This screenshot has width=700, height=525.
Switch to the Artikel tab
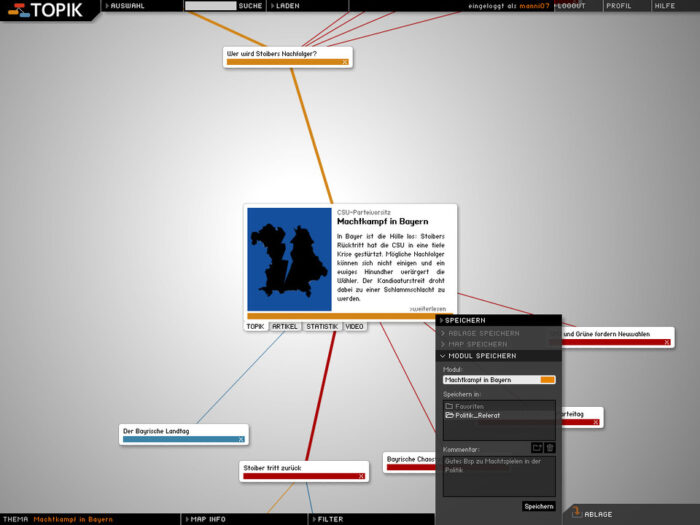285,326
